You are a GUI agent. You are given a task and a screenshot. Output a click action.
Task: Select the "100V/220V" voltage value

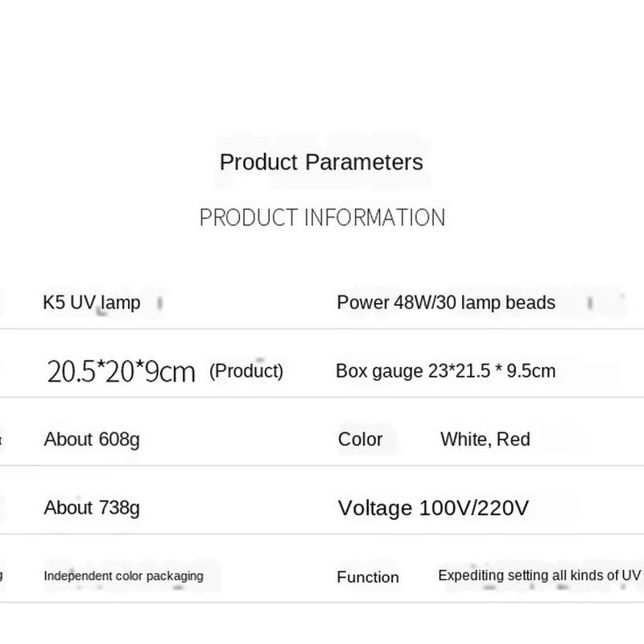point(474,508)
